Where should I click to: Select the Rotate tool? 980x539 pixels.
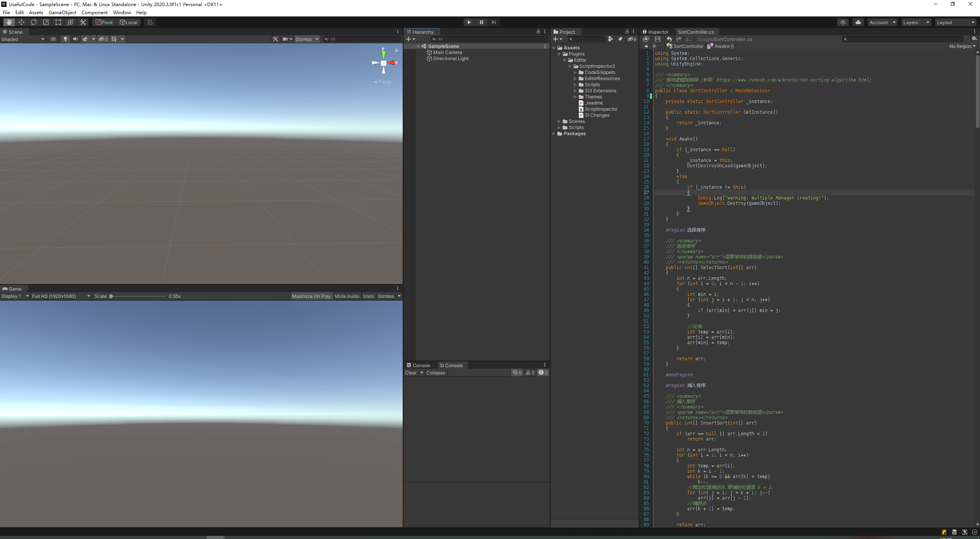pos(34,22)
